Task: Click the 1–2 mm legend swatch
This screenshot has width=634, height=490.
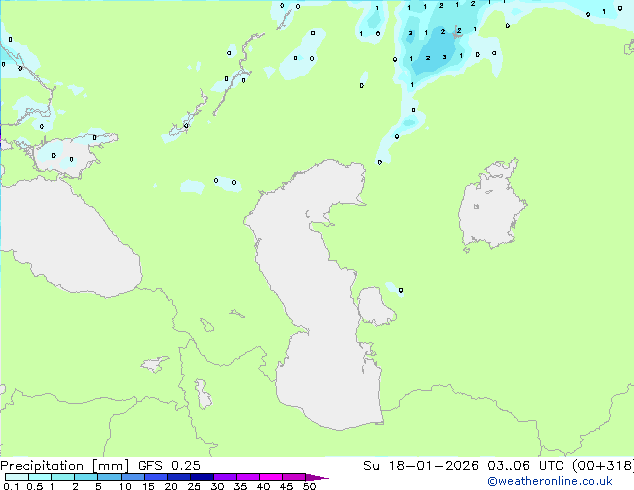Action: pyautogui.click(x=63, y=477)
